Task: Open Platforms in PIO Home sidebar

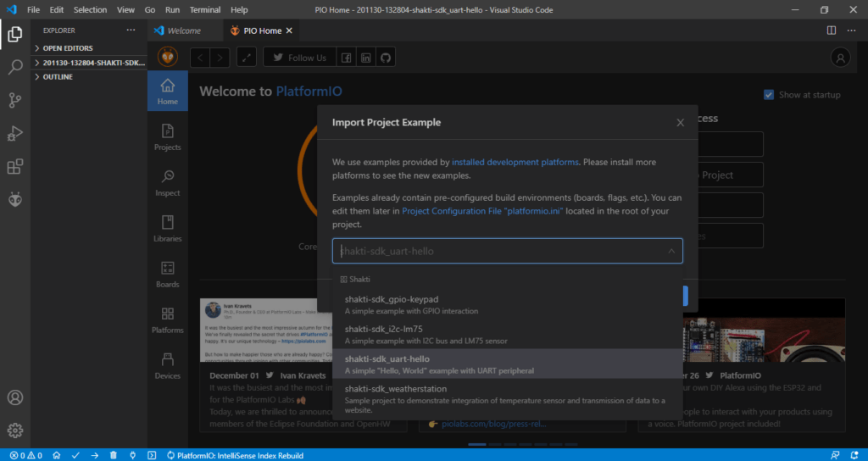Action: point(167,319)
